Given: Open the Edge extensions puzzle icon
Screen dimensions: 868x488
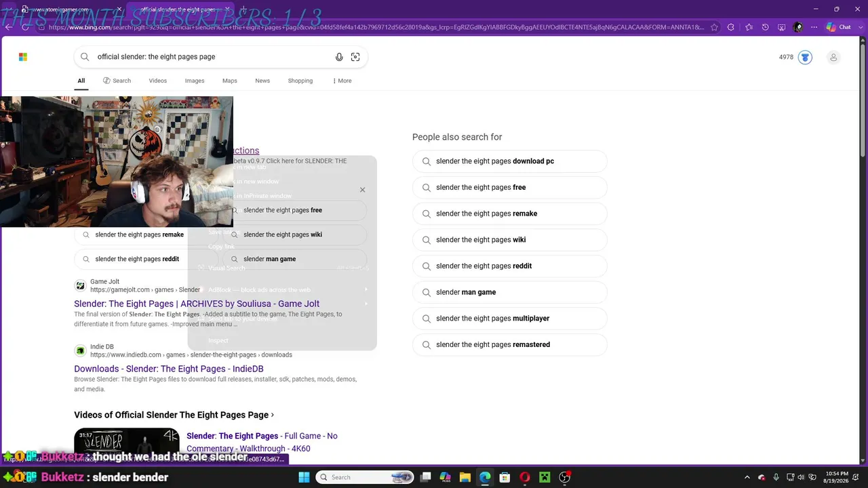Looking at the screenshot, I should point(730,27).
